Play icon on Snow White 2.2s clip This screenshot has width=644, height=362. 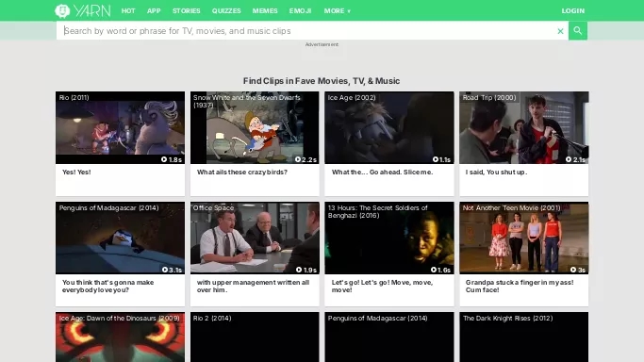click(298, 159)
